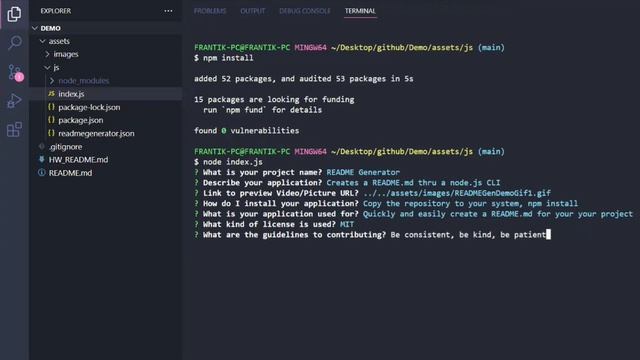Collapse the DEMO root folder
640x360 pixels.
35,28
